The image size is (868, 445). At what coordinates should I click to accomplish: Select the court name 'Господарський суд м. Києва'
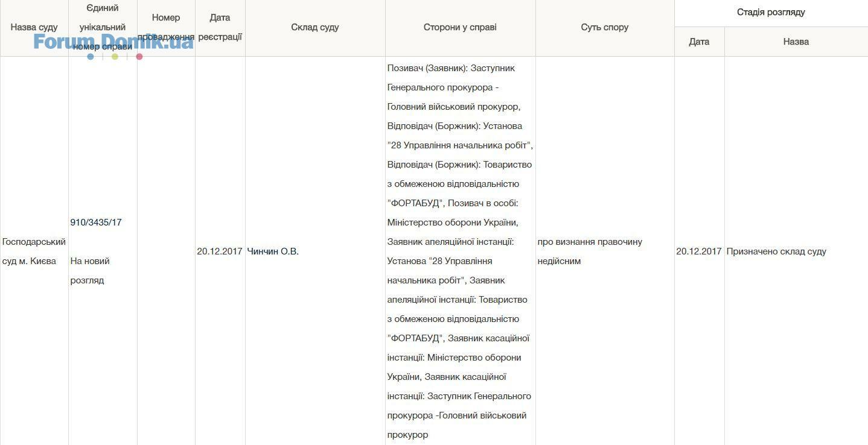tap(34, 251)
